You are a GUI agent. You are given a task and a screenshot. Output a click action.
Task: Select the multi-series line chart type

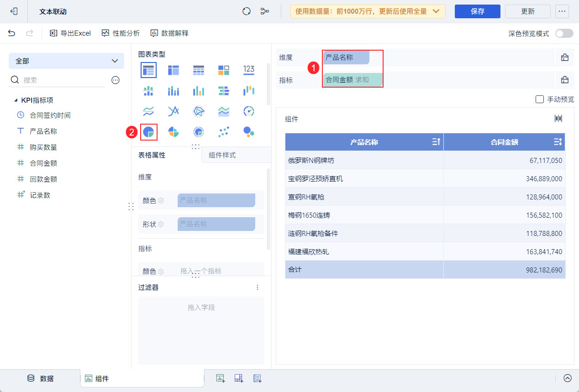click(174, 111)
